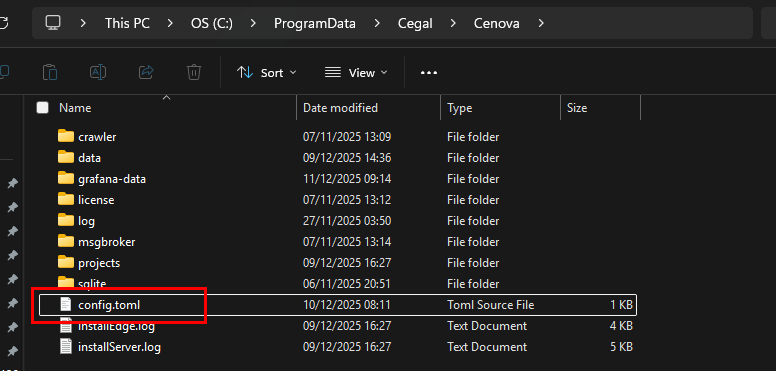Image resolution: width=776 pixels, height=371 pixels.
Task: Click the paste clipboard icon in toolbar
Action: click(50, 72)
